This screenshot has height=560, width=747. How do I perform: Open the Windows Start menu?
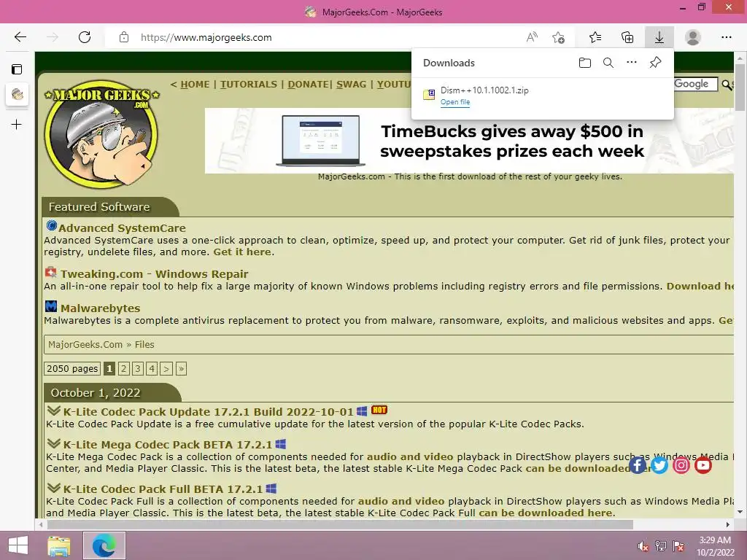coord(18,545)
